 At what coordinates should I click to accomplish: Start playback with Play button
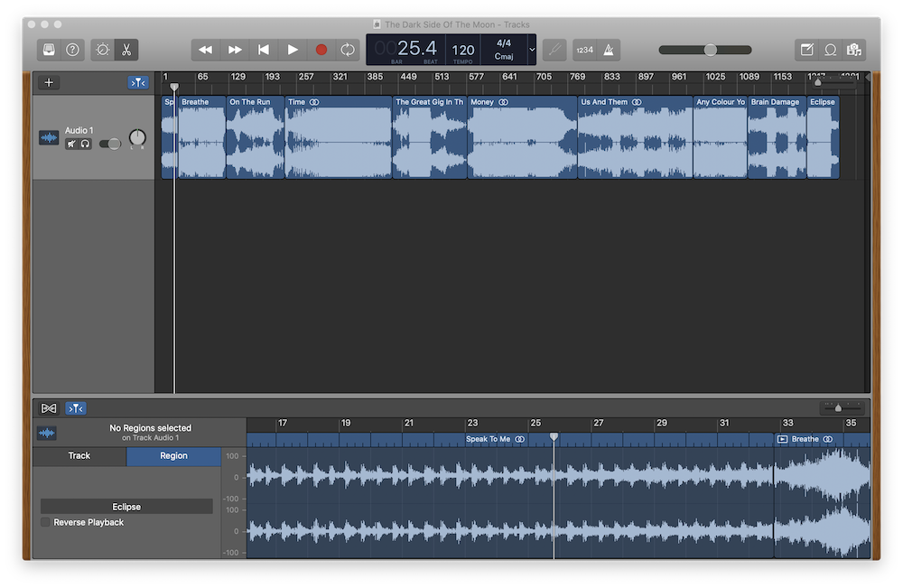click(x=293, y=50)
